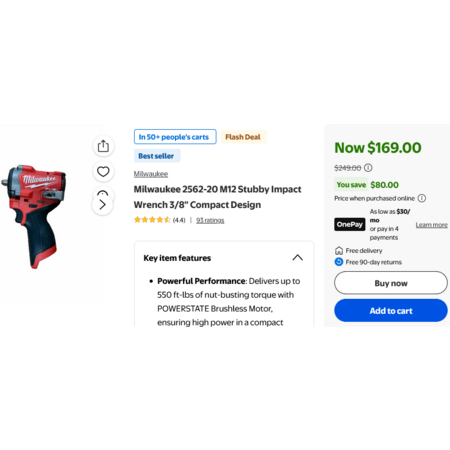Open OnePay Learn more link
450x450 pixels.
click(431, 225)
